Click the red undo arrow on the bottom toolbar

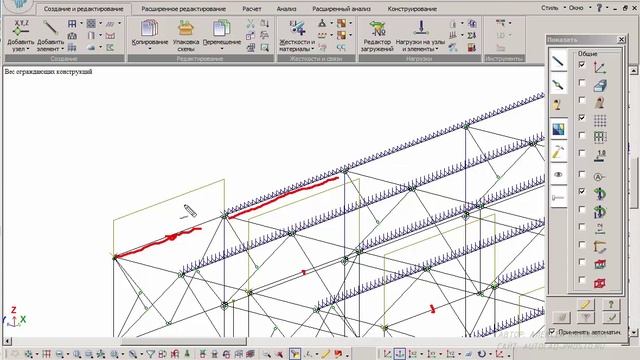338,354
